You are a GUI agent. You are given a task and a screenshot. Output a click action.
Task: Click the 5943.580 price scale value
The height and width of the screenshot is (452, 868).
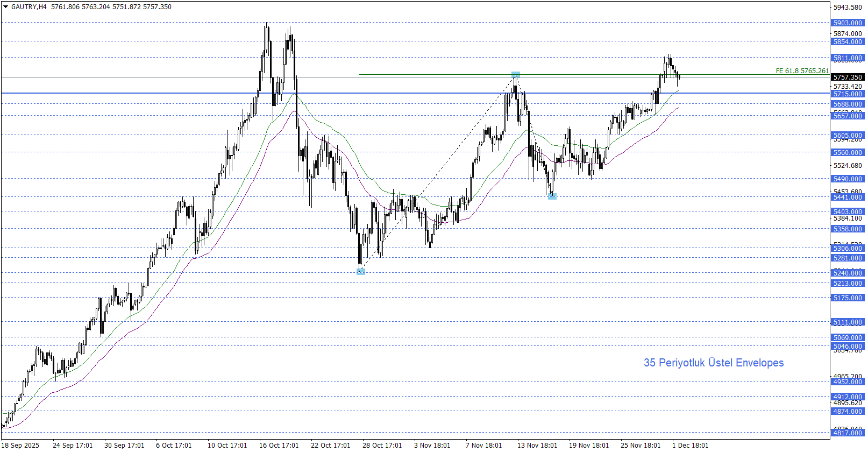(848, 8)
